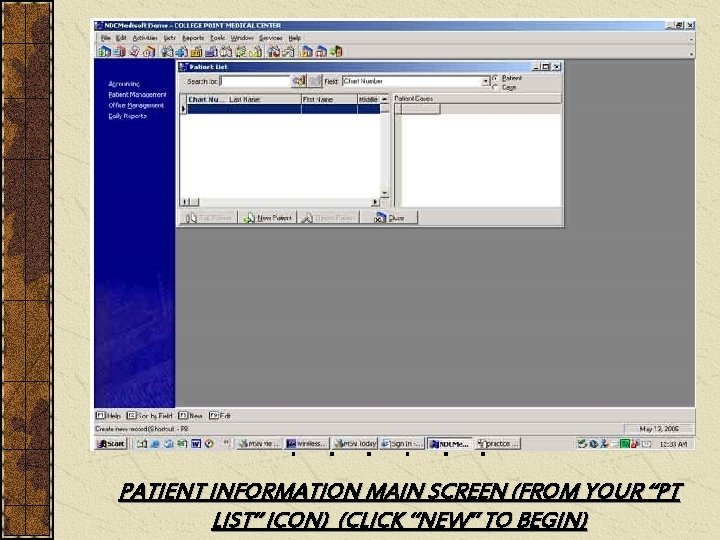The image size is (720, 540).
Task: Click the search icon beside the Search for box
Action: coord(298,81)
